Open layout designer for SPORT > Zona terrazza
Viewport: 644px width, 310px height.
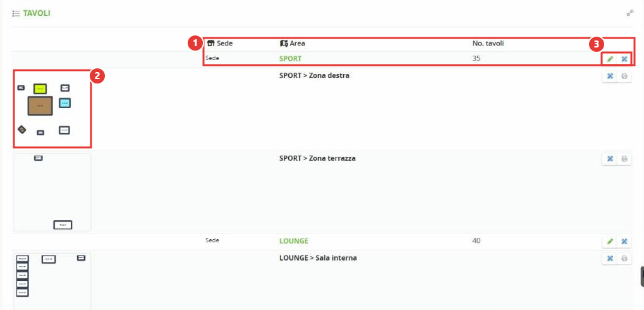pos(610,159)
